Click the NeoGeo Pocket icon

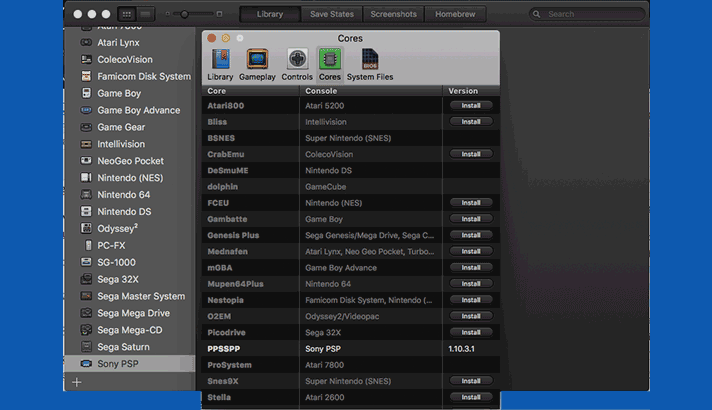(86, 161)
